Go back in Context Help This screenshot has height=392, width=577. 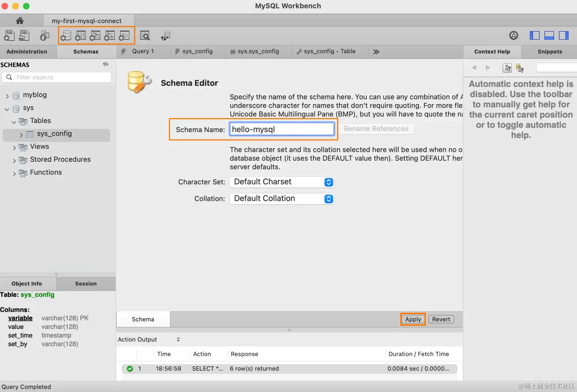click(474, 68)
